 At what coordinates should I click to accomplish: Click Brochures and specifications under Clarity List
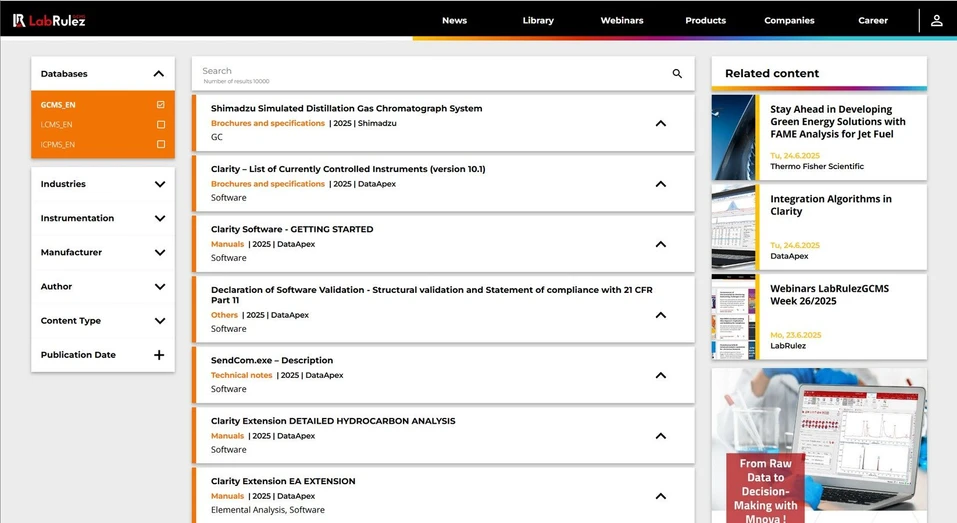click(x=267, y=184)
